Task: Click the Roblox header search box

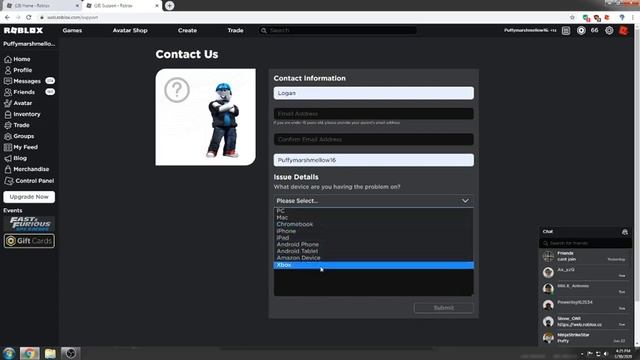Action: pyautogui.click(x=338, y=31)
